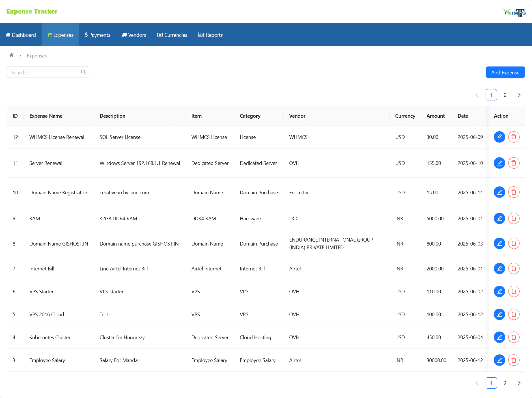Delete the Domain Name GISHOST.IN expense
Viewport: 532px width, 398px height.
point(514,244)
